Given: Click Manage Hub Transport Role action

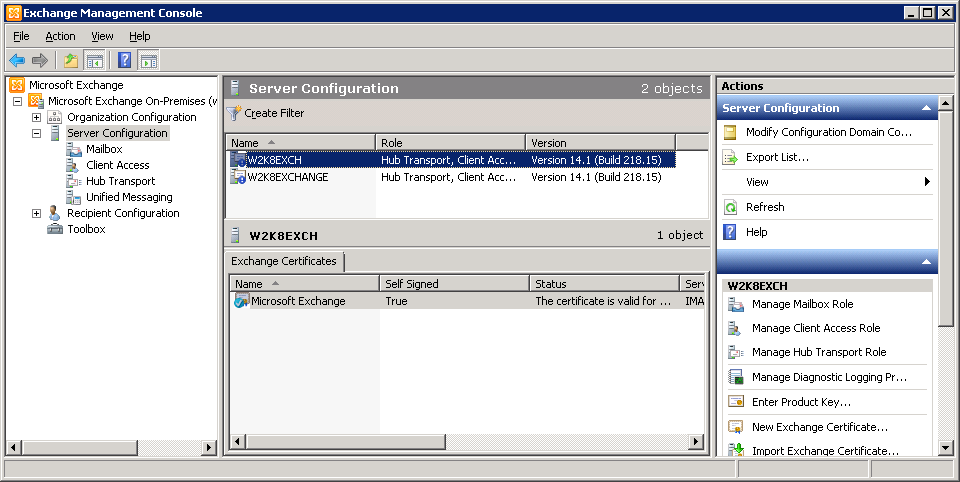Looking at the screenshot, I should (x=819, y=352).
